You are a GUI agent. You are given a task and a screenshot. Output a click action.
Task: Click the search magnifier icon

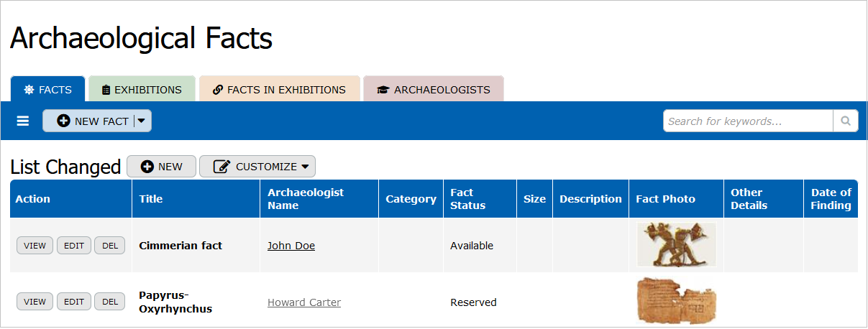(x=846, y=121)
